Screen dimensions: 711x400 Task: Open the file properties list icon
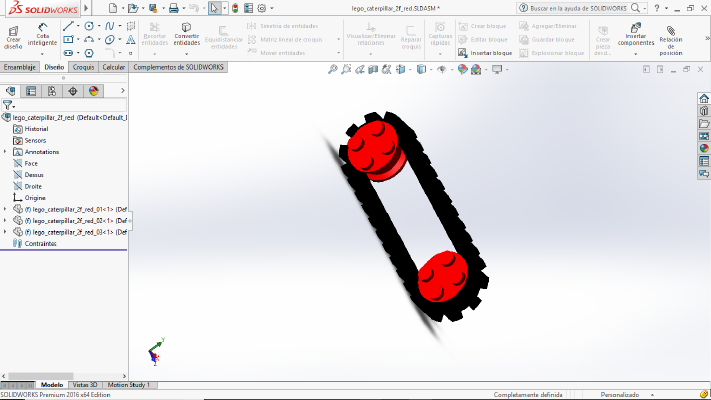coord(248,8)
